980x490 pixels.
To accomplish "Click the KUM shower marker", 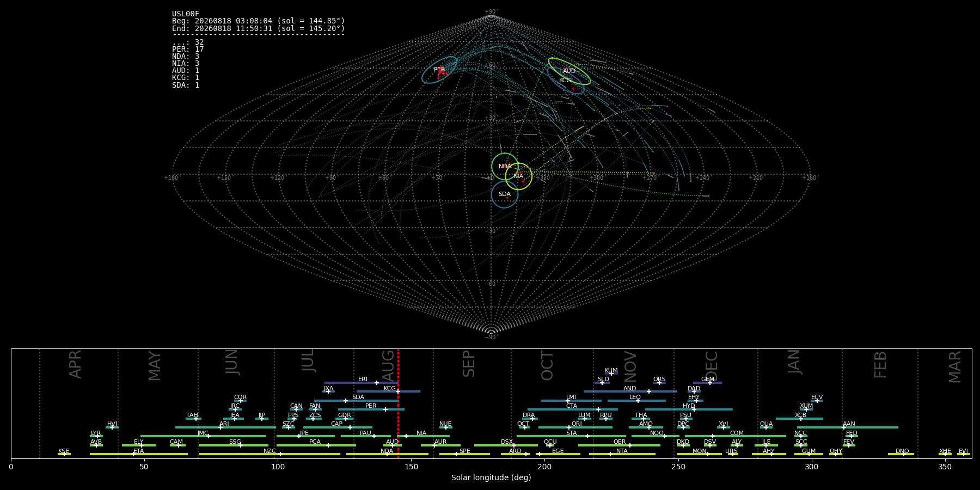I will 611,373.
